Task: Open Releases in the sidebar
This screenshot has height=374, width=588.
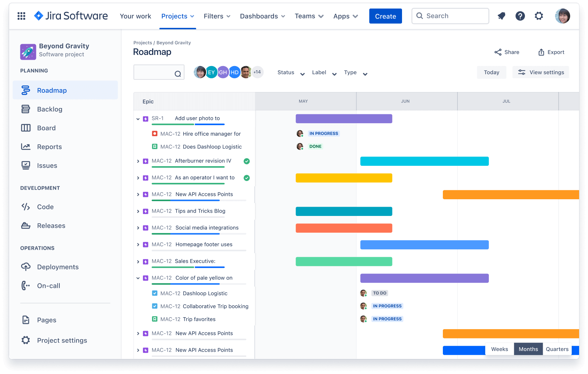Action: point(51,226)
